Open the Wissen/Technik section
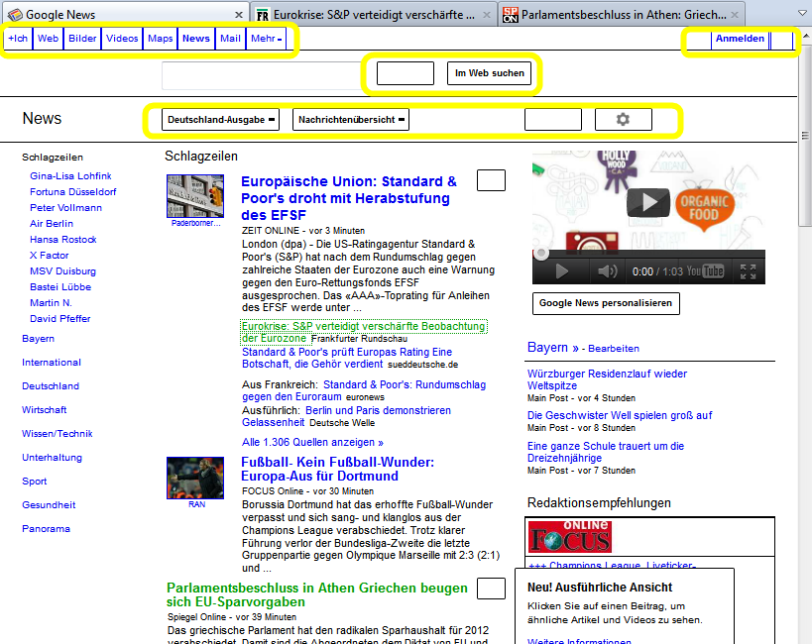This screenshot has width=812, height=644. 57,434
